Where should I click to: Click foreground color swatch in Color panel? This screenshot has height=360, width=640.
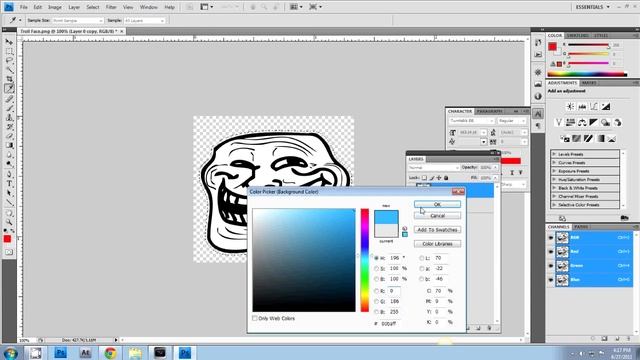(552, 47)
